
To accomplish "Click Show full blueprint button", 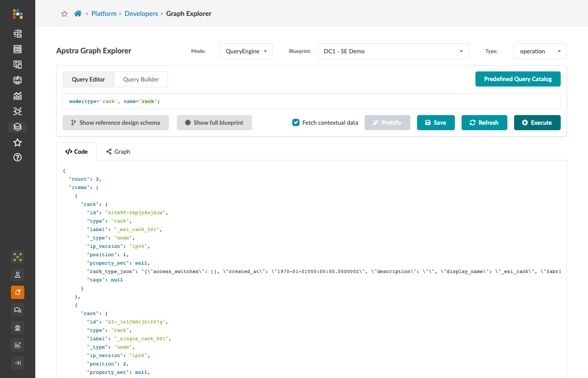I will pos(214,123).
